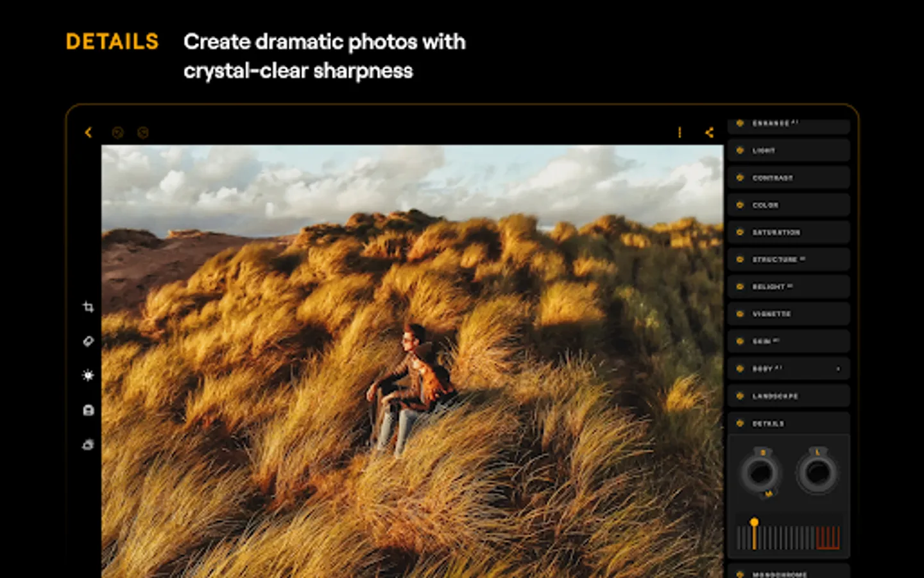Collapse the Details adjustment section
The image size is (924, 578).
click(789, 423)
